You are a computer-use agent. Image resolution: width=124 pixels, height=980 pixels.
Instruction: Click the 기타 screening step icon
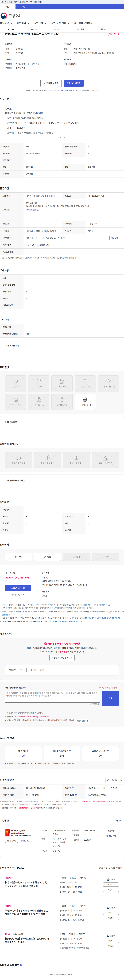pyautogui.click(x=105, y=557)
